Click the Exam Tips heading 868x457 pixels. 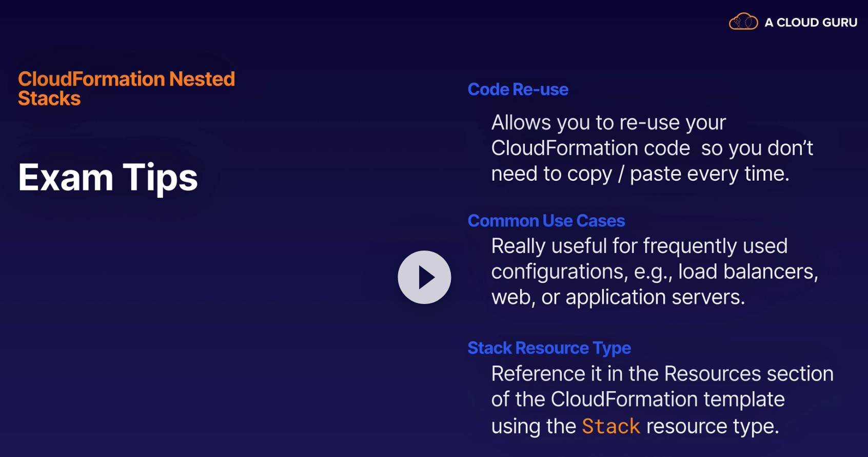[x=108, y=178]
